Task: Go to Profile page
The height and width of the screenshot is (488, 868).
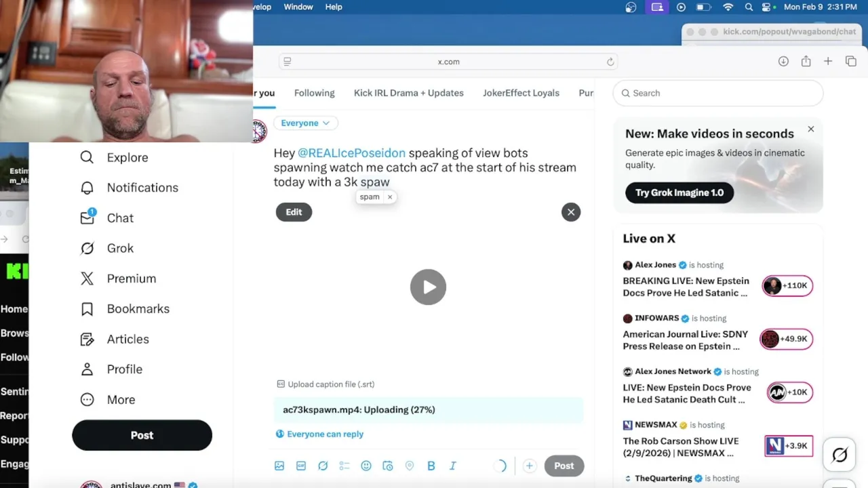Action: (x=111, y=369)
